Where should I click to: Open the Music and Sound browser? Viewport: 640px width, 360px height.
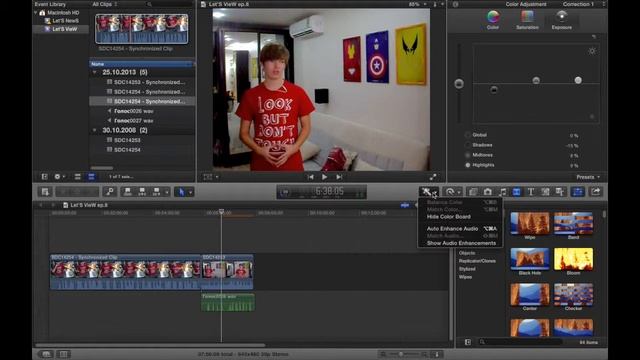click(x=502, y=192)
